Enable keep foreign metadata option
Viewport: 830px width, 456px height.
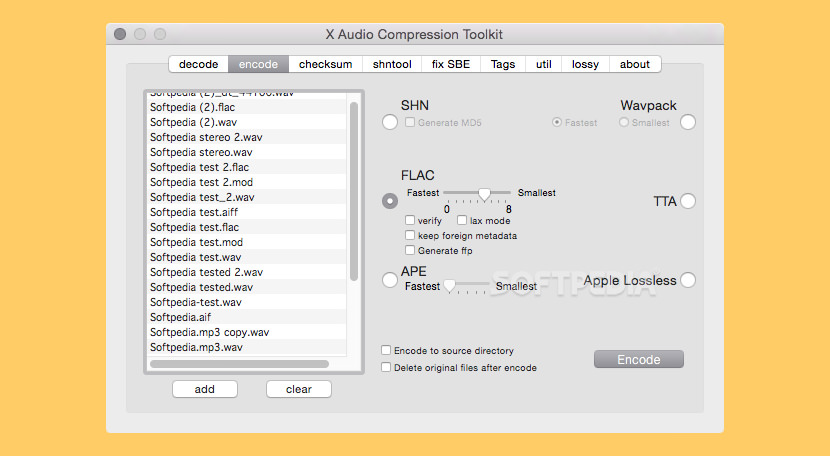click(410, 236)
